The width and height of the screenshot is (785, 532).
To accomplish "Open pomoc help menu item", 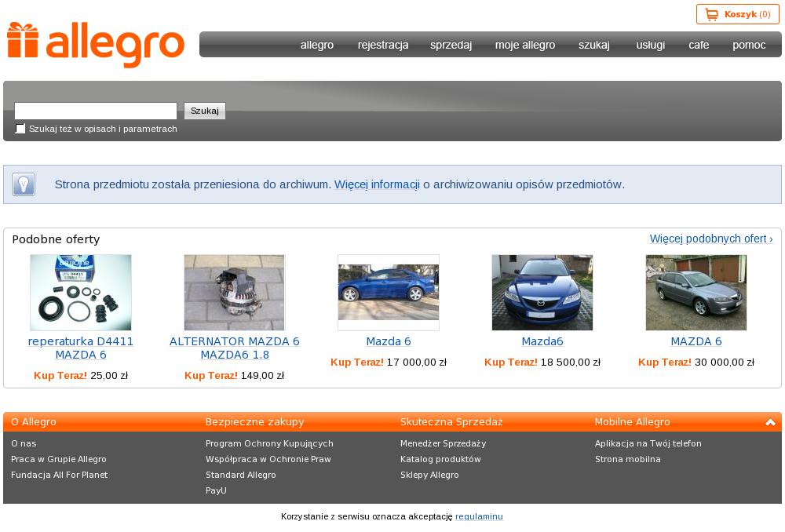I will (749, 45).
